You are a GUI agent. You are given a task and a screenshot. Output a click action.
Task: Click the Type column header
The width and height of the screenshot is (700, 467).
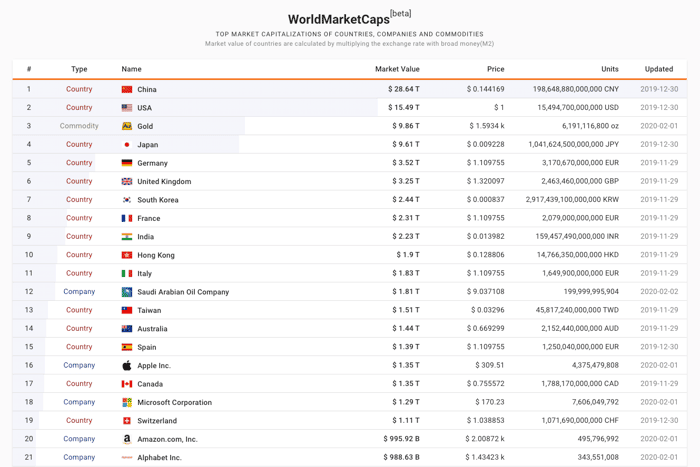tap(79, 69)
